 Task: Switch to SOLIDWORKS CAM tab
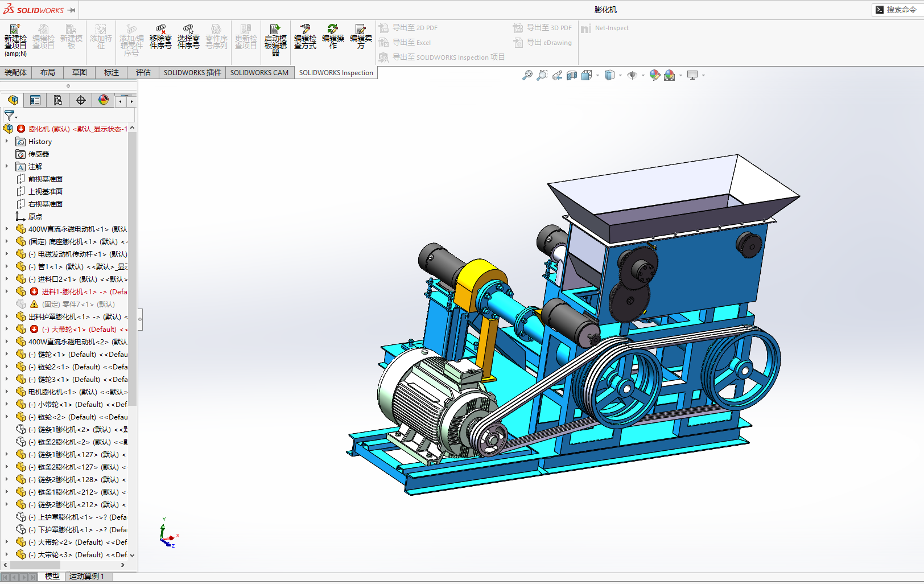(x=259, y=72)
